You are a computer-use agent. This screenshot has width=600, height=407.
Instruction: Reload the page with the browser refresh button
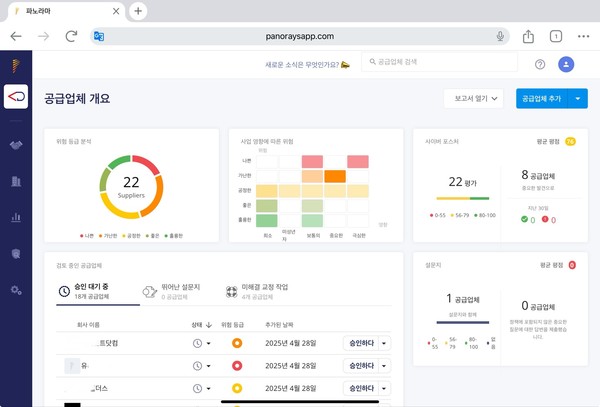tap(71, 36)
